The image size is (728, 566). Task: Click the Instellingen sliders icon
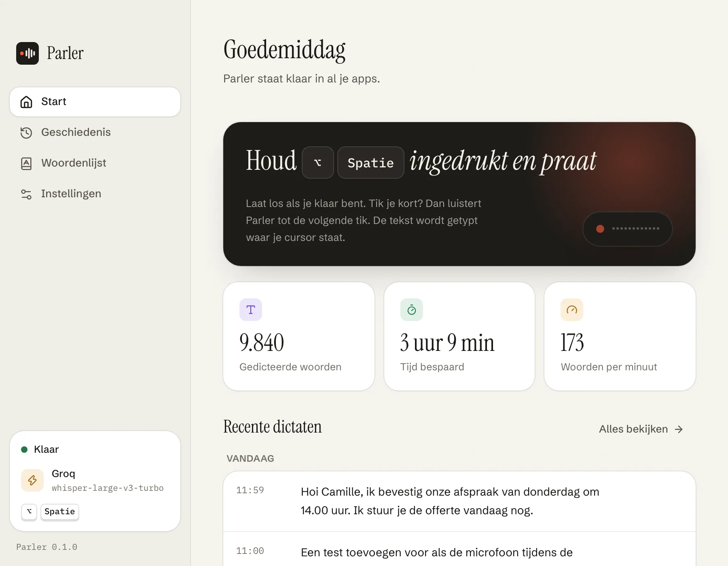pos(26,194)
